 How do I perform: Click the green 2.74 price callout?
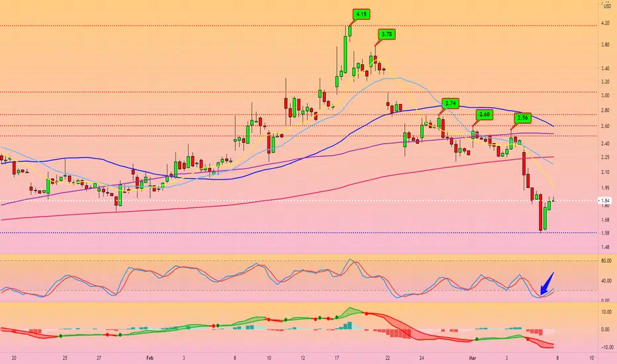pyautogui.click(x=450, y=104)
